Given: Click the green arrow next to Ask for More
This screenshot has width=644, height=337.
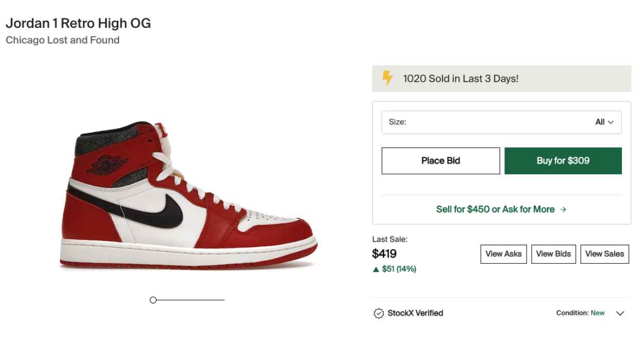Looking at the screenshot, I should click(x=563, y=209).
